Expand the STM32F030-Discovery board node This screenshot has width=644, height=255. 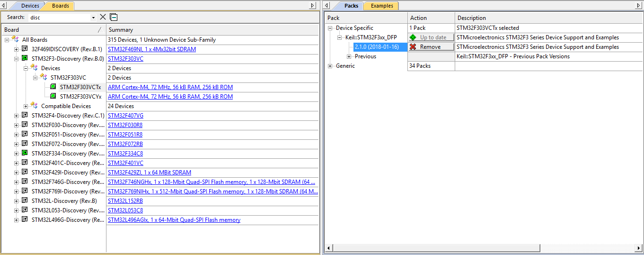point(16,125)
